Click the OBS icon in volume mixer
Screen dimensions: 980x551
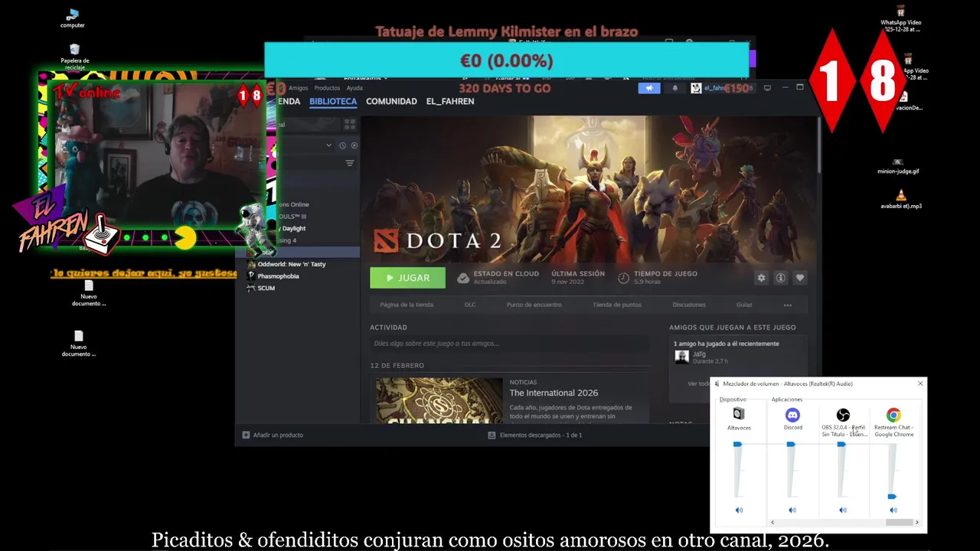(843, 415)
